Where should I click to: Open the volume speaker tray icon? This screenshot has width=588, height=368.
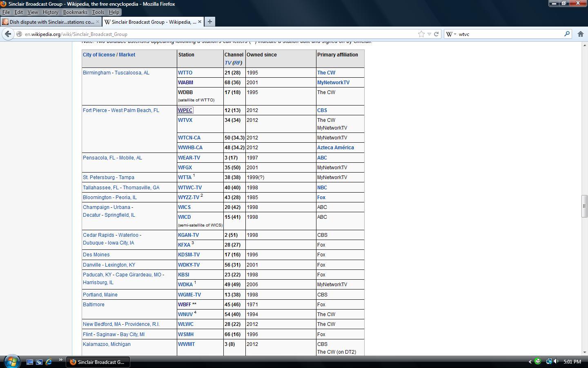556,361
